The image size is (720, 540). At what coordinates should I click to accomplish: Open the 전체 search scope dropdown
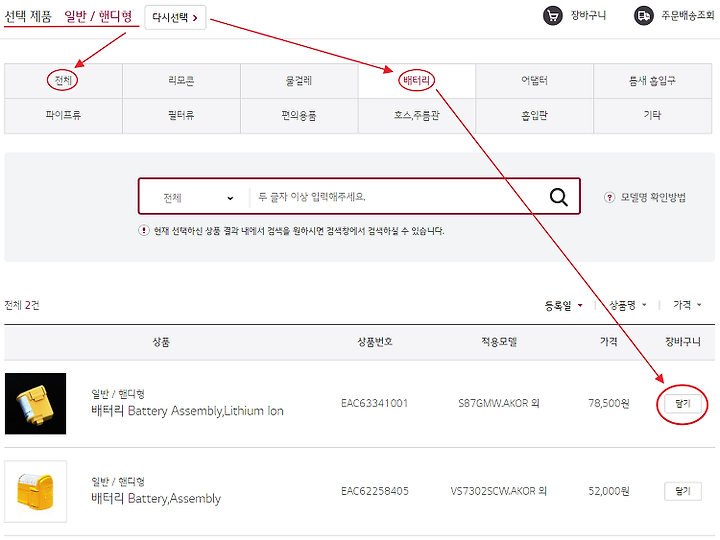[197, 198]
